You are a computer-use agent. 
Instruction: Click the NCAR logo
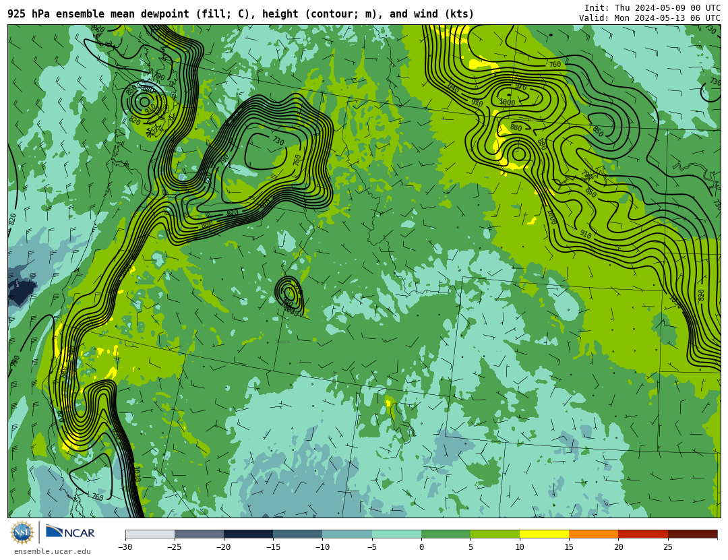[70, 532]
